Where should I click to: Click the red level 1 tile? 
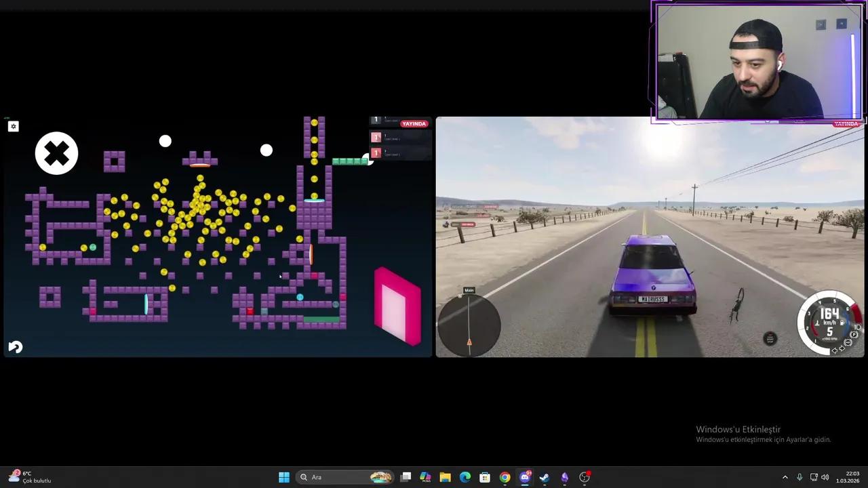coord(376,152)
